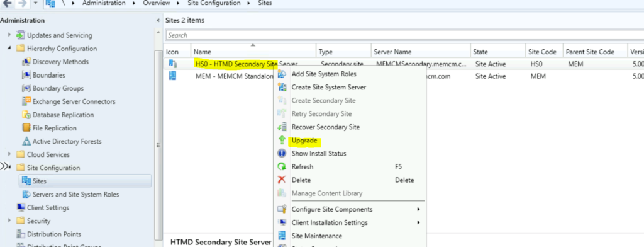Sort by the Server Name column header
The height and width of the screenshot is (247, 644).
[x=421, y=52]
